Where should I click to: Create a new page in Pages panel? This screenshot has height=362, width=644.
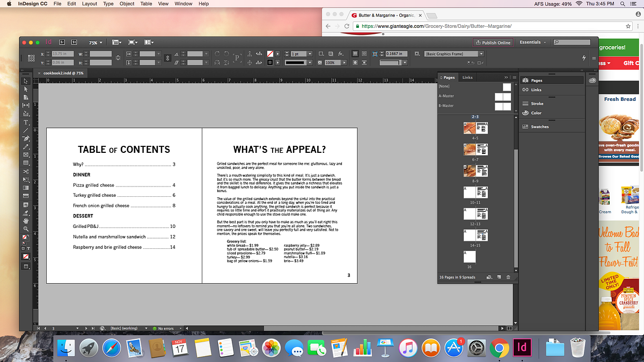tap(499, 277)
